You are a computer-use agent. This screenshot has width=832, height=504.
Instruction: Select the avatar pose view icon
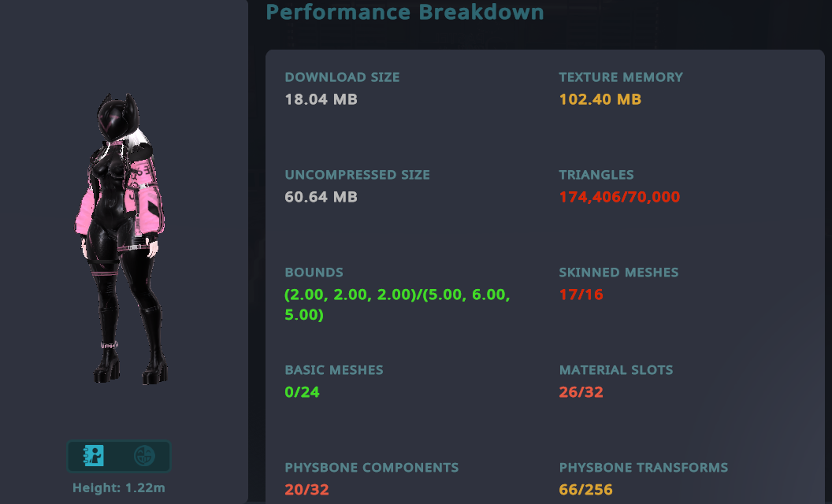tap(95, 456)
